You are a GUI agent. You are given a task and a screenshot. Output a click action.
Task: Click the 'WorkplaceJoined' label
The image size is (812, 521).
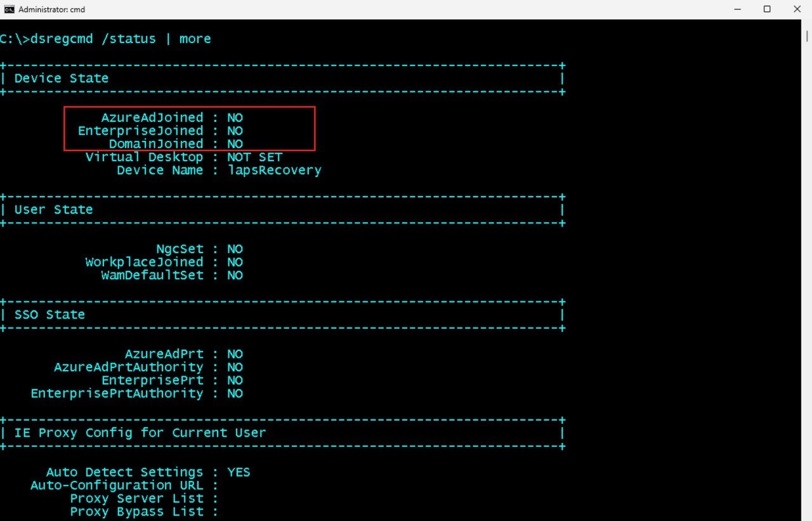[x=145, y=262]
